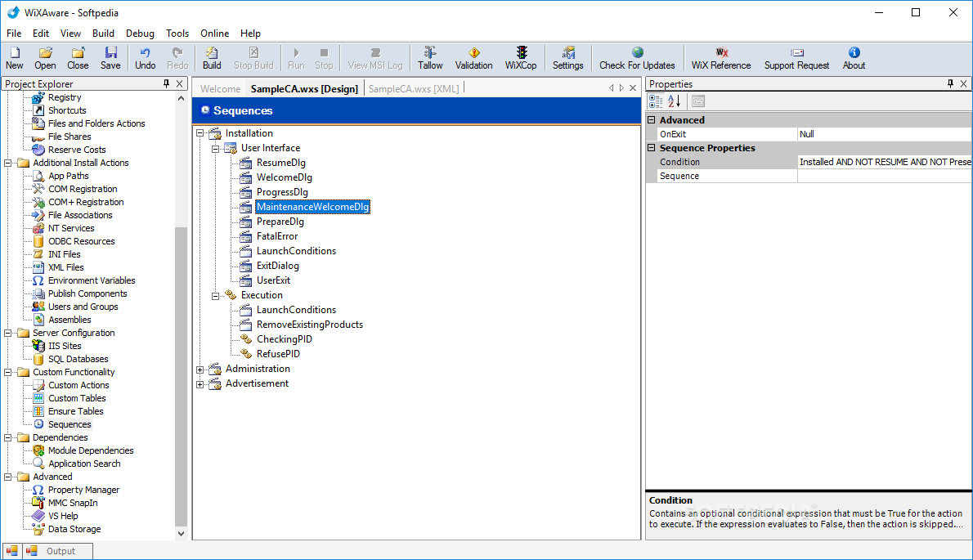Click the OnExit property value Null
The image size is (973, 560).
[x=884, y=134]
